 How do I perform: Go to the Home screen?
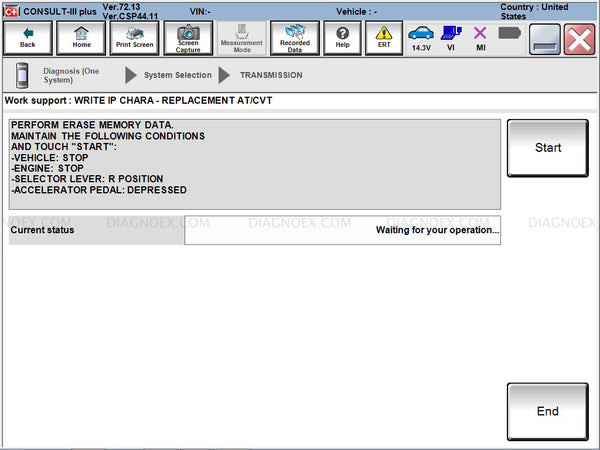(x=81, y=37)
